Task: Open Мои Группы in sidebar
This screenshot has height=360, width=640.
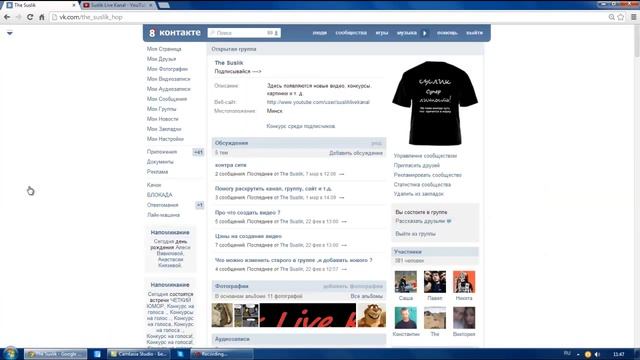Action: tap(161, 109)
